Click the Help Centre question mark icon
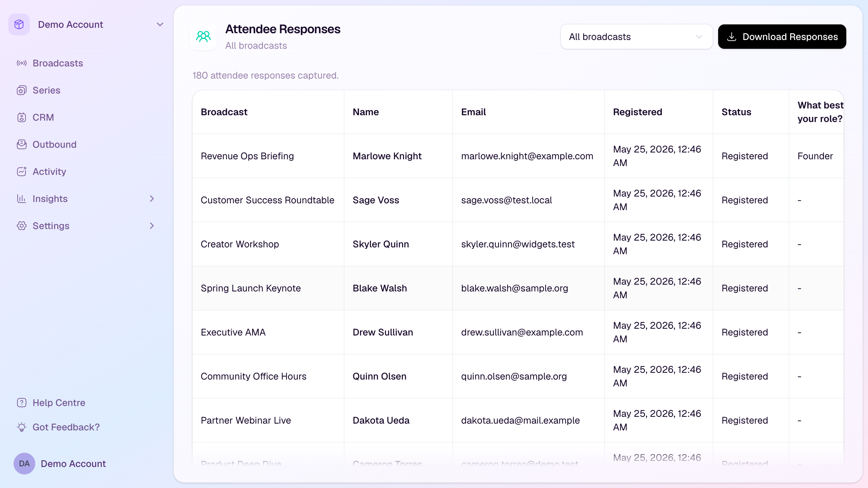868x488 pixels. click(22, 403)
